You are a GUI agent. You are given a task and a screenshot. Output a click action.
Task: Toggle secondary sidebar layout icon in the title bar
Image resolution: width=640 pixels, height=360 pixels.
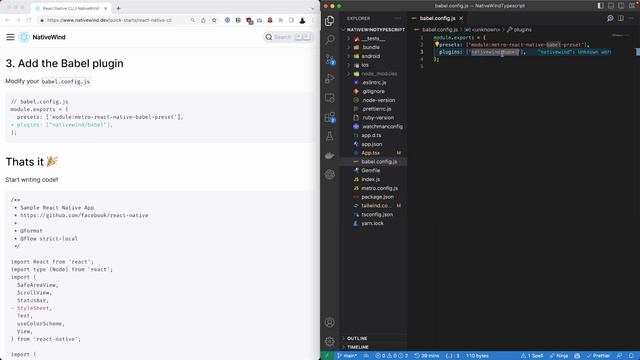pyautogui.click(x=621, y=6)
